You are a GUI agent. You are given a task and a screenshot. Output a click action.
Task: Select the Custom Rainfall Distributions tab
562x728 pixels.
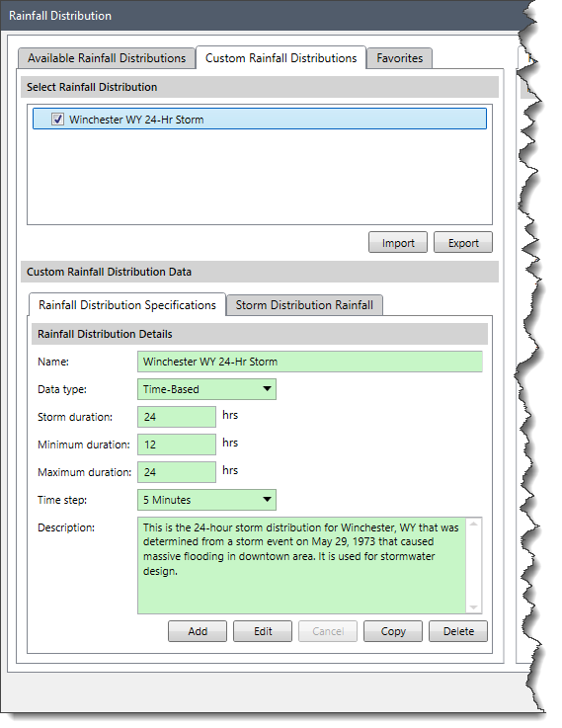(x=281, y=58)
